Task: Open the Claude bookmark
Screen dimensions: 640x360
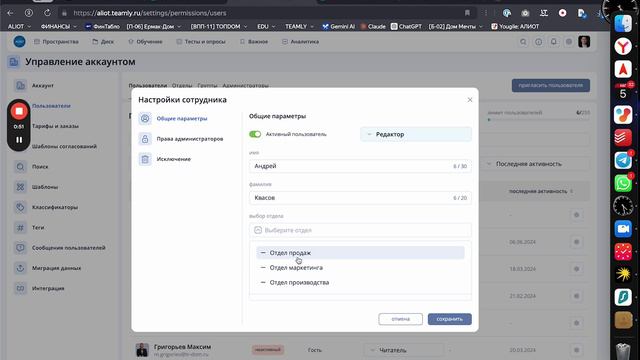Action: click(x=373, y=27)
